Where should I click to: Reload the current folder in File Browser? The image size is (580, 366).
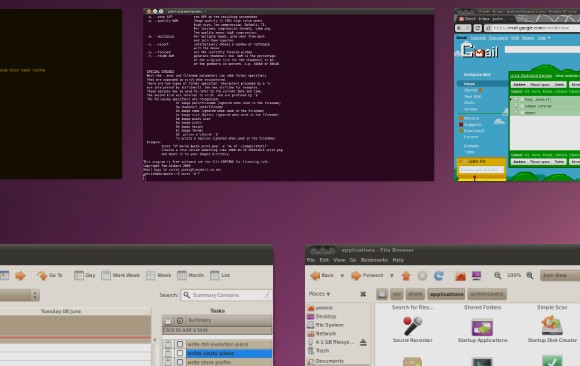click(x=439, y=275)
